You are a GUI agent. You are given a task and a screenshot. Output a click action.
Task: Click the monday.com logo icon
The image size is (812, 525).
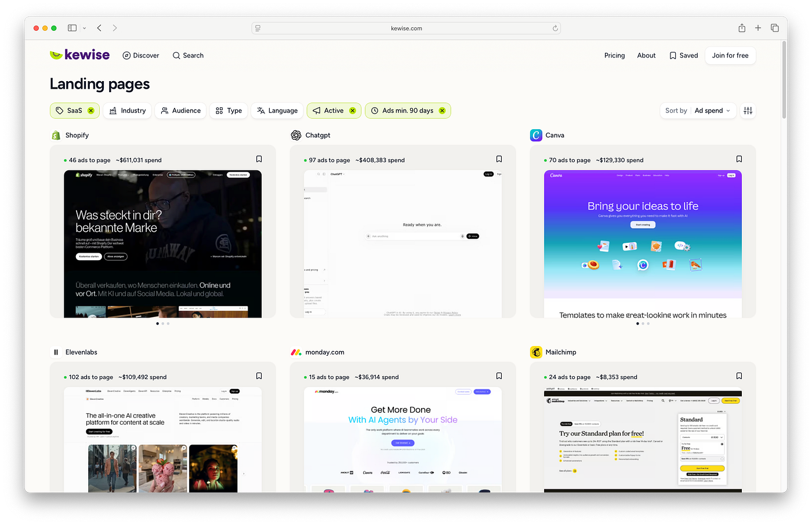pyautogui.click(x=296, y=352)
